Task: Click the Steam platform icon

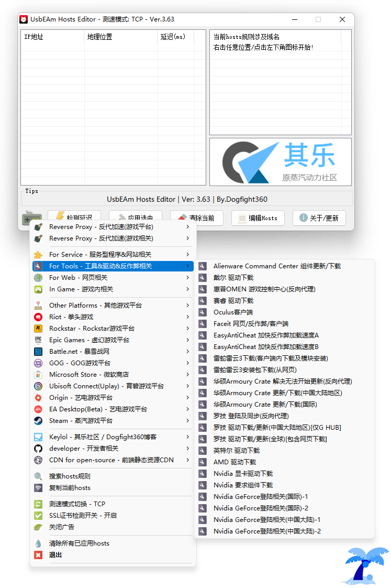Action: [38, 421]
